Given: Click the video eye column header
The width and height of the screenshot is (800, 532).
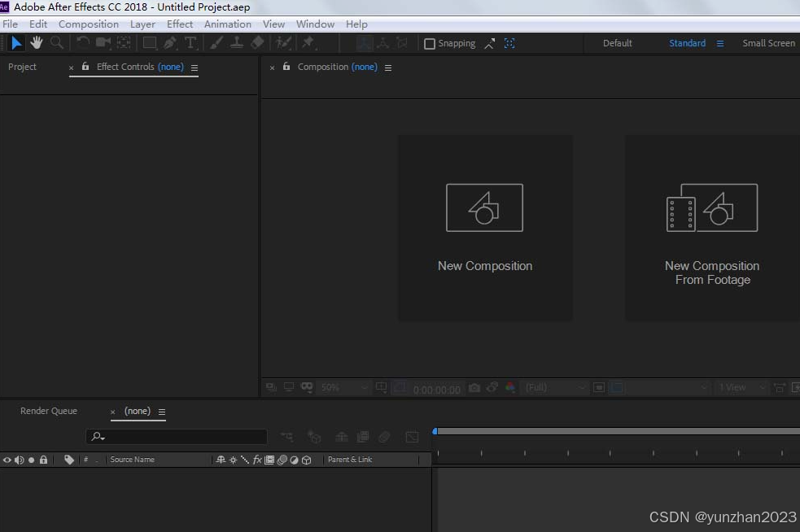Looking at the screenshot, I should (x=7, y=460).
